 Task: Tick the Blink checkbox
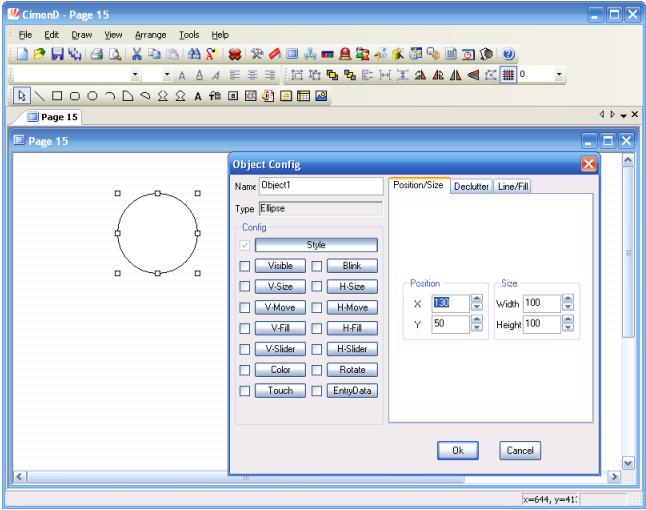(317, 267)
